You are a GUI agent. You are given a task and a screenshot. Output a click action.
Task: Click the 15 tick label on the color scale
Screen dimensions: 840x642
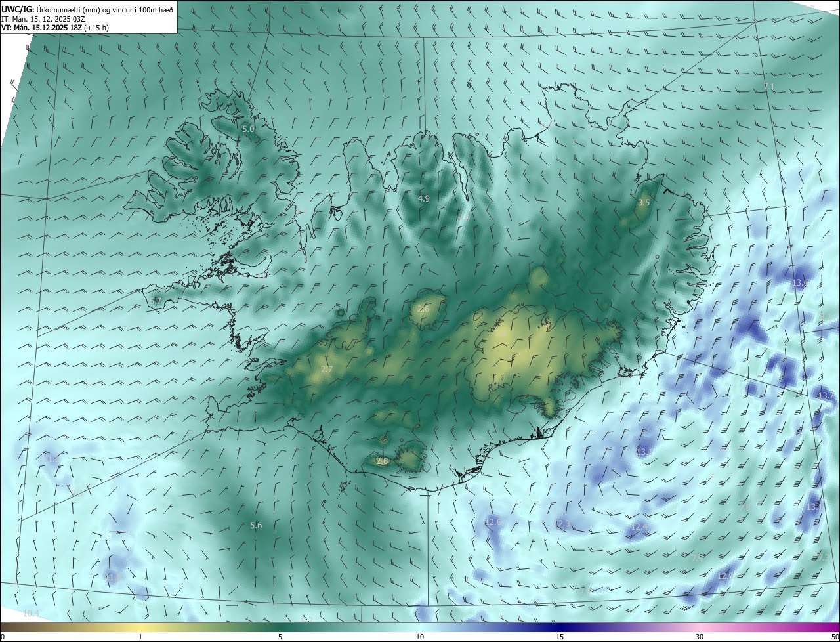[x=560, y=637]
